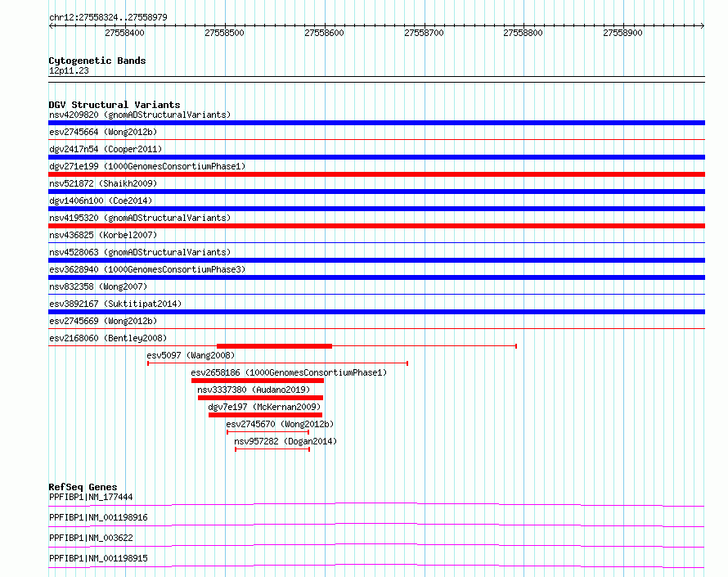Viewport: 728px width, 577px height.
Task: Select nsv832358 (Wong2007) label
Action: coord(98,286)
